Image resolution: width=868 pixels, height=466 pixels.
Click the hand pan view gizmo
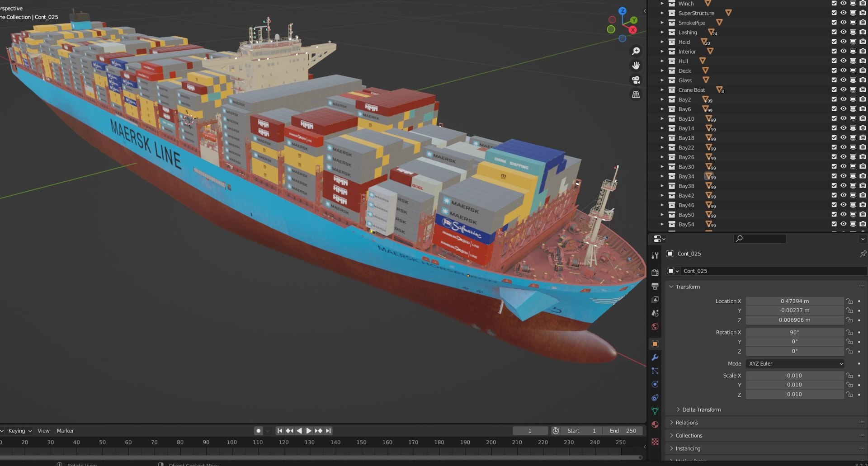tap(636, 66)
